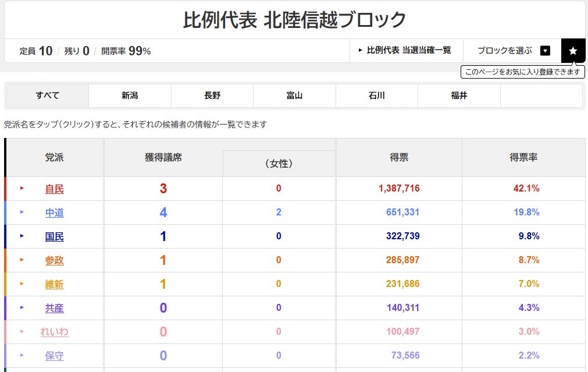Expand the 自民 row triangle
The image size is (588, 372).
22,188
